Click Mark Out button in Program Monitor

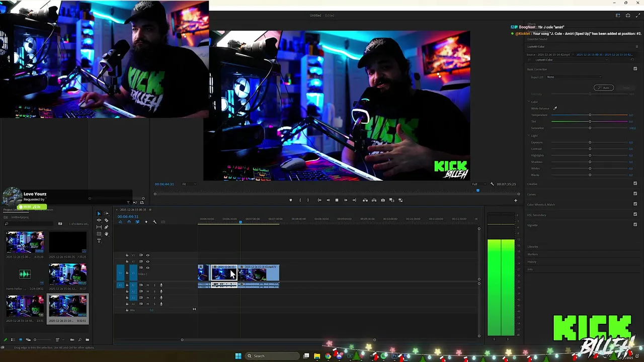coord(308,200)
